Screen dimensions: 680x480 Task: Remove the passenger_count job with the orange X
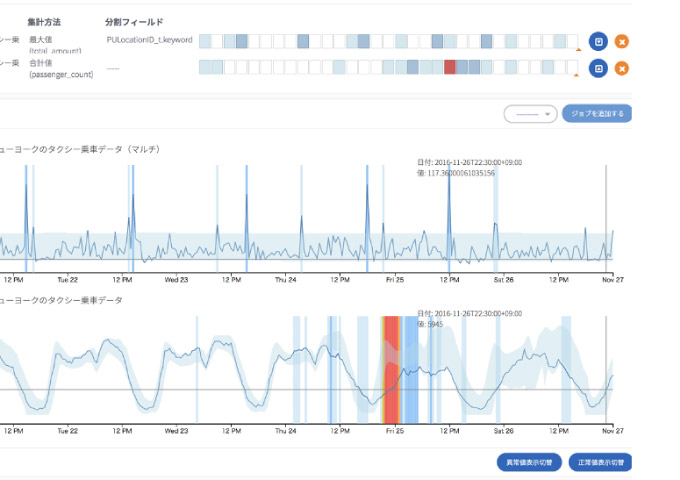tap(622, 69)
